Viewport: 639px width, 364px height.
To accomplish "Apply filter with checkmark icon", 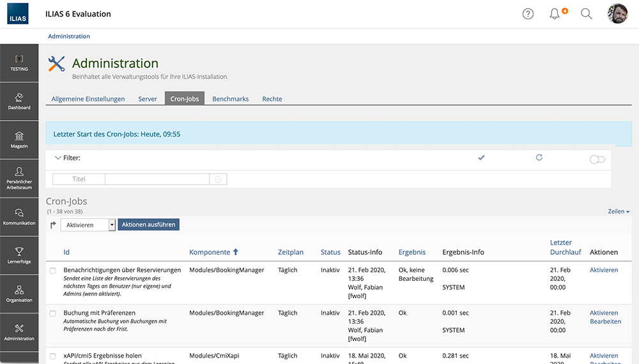I will tap(482, 158).
